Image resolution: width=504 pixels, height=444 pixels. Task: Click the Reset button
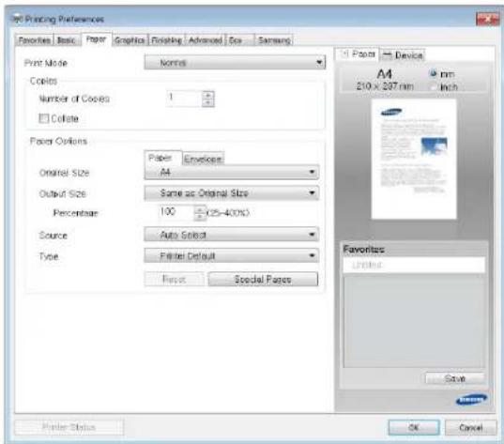click(x=174, y=279)
